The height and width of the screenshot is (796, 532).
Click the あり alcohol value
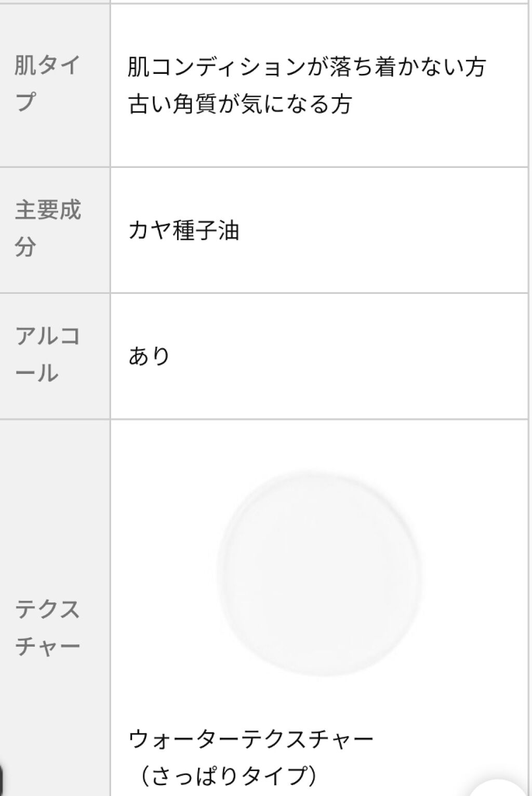[x=150, y=356]
